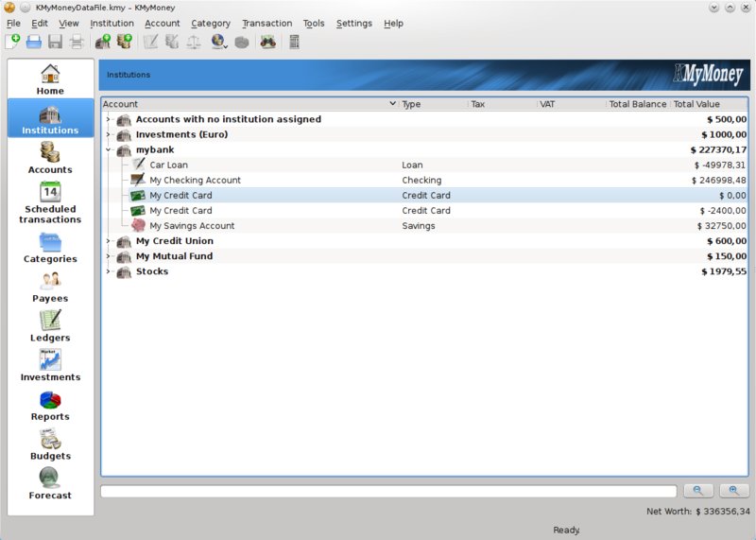Select My Savings Account row
This screenshot has width=756, height=540.
(x=424, y=226)
